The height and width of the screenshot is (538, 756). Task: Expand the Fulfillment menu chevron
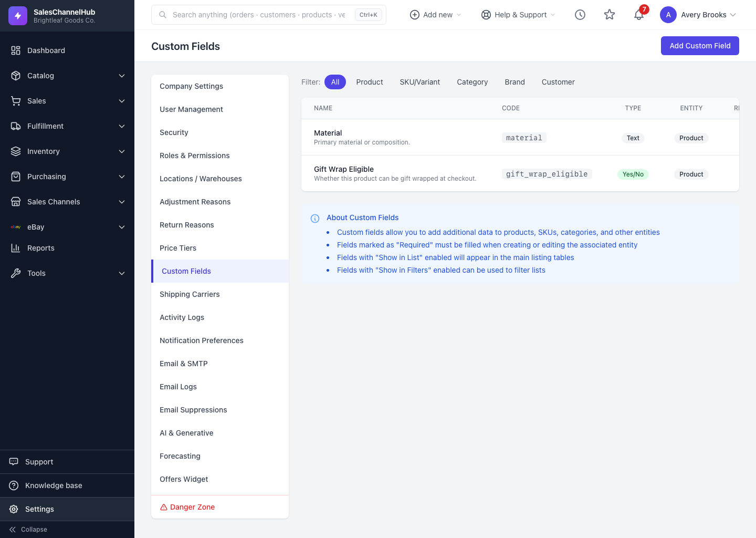pyautogui.click(x=122, y=126)
